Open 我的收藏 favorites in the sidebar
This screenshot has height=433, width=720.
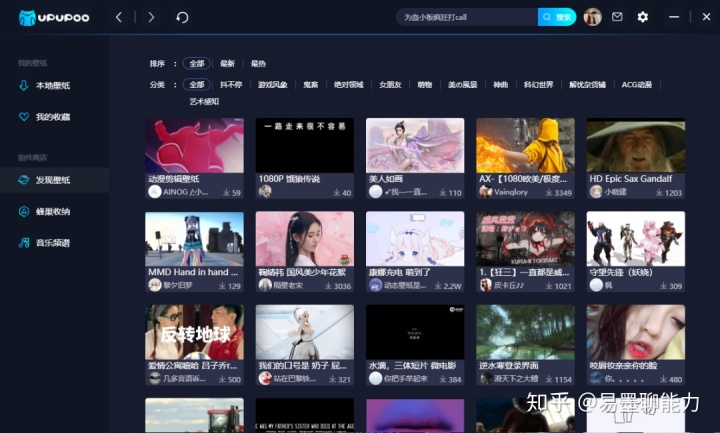point(53,117)
